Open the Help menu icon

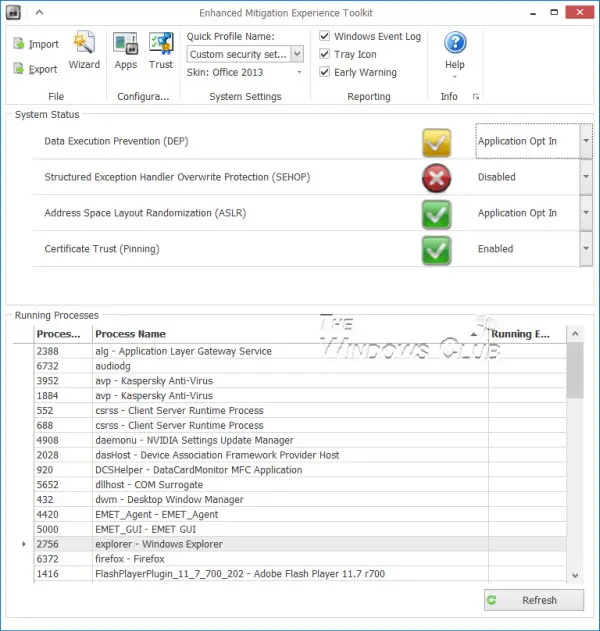click(455, 43)
